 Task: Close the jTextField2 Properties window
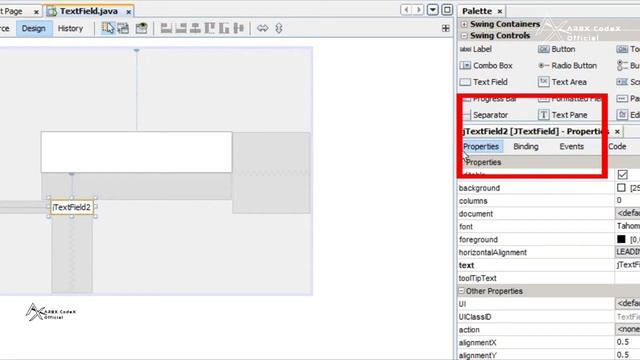pos(617,131)
